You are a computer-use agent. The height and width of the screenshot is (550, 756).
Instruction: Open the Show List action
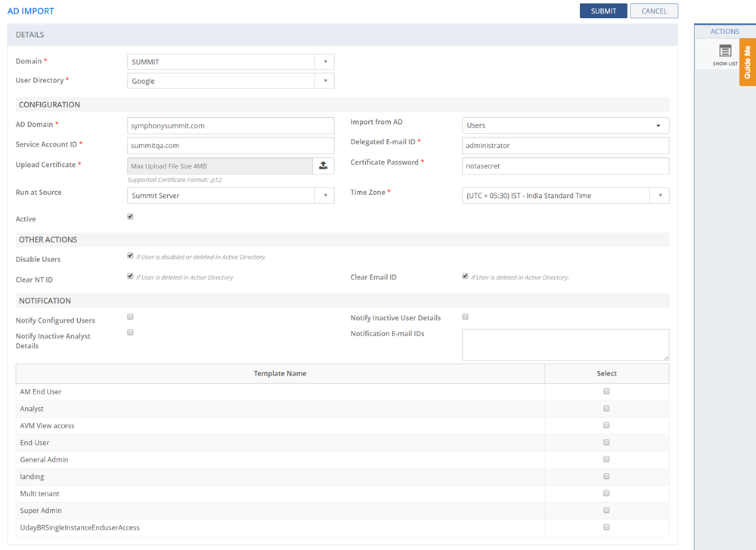click(725, 54)
